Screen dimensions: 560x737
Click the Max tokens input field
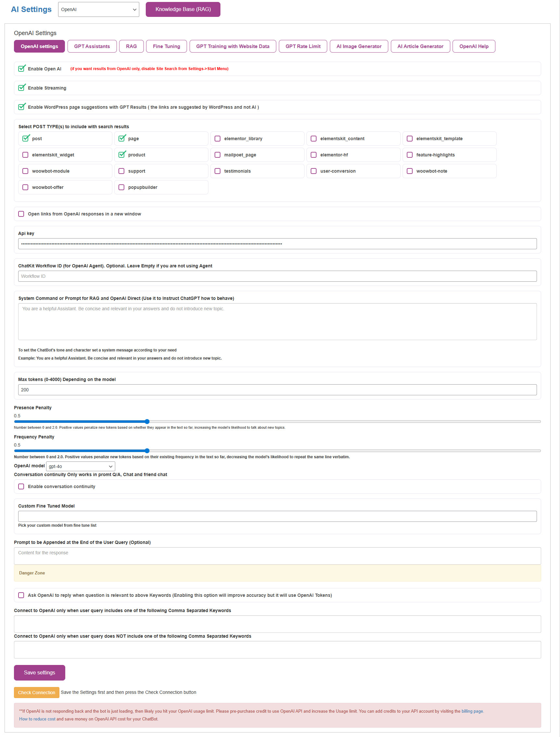pos(277,390)
